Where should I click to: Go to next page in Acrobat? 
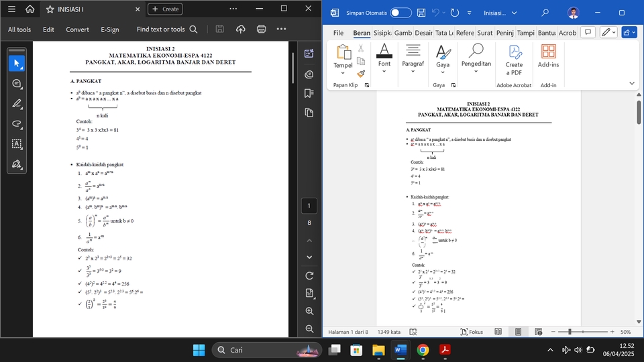[309, 257]
